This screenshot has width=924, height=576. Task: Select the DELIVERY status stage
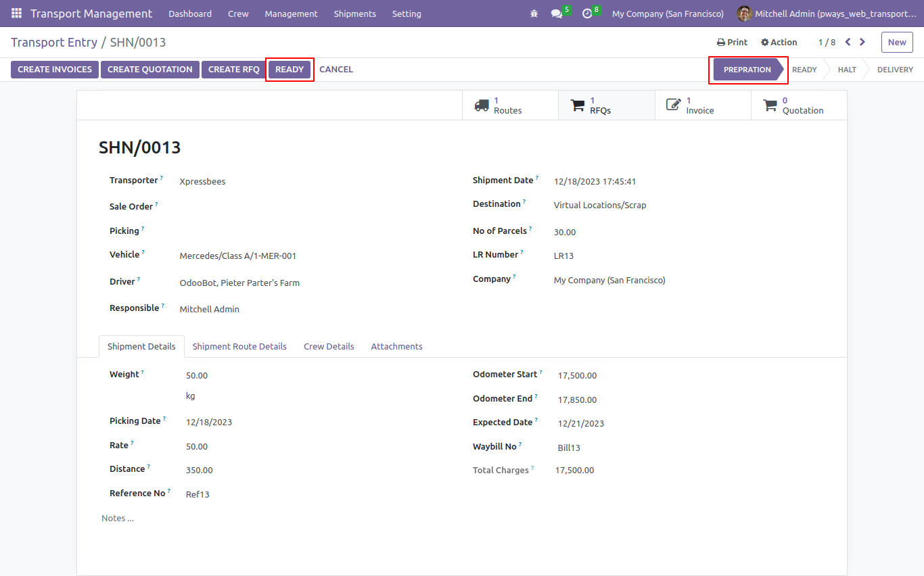[894, 70]
